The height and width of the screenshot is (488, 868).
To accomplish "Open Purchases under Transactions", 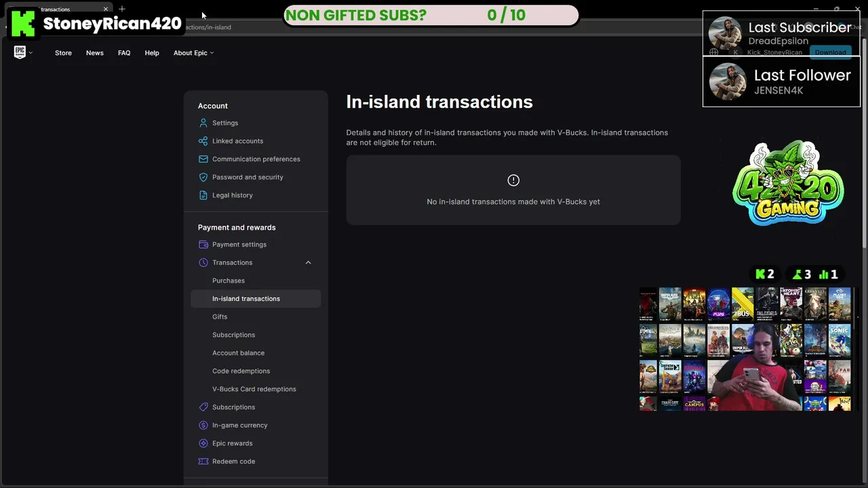I will coord(229,281).
